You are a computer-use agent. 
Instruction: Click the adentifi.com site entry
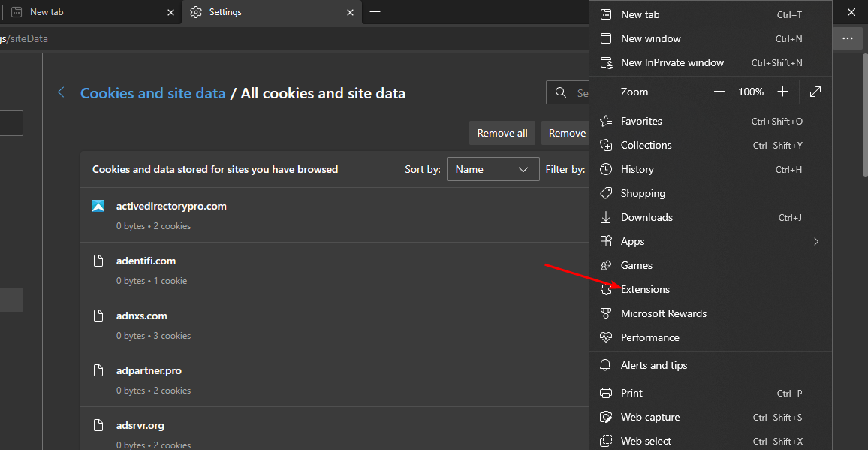[146, 261]
